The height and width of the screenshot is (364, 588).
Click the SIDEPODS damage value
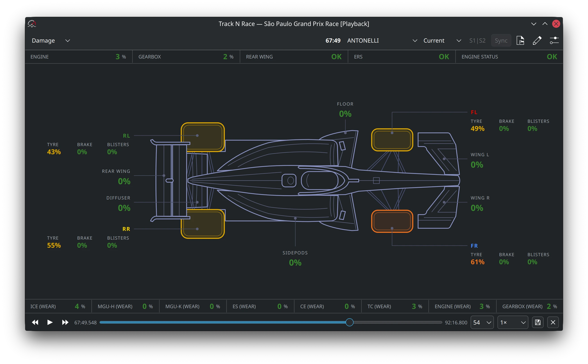295,263
